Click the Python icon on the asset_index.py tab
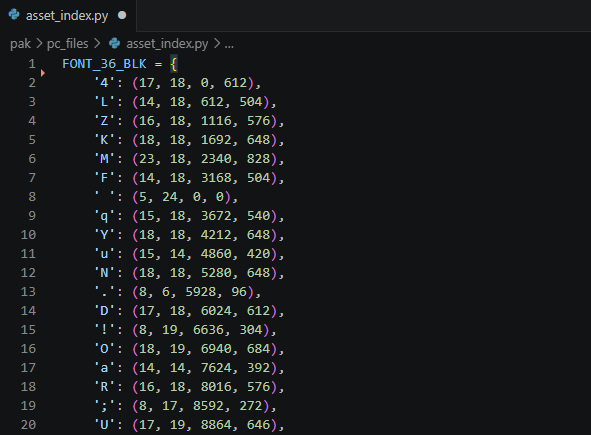591x435 pixels. pyautogui.click(x=14, y=15)
